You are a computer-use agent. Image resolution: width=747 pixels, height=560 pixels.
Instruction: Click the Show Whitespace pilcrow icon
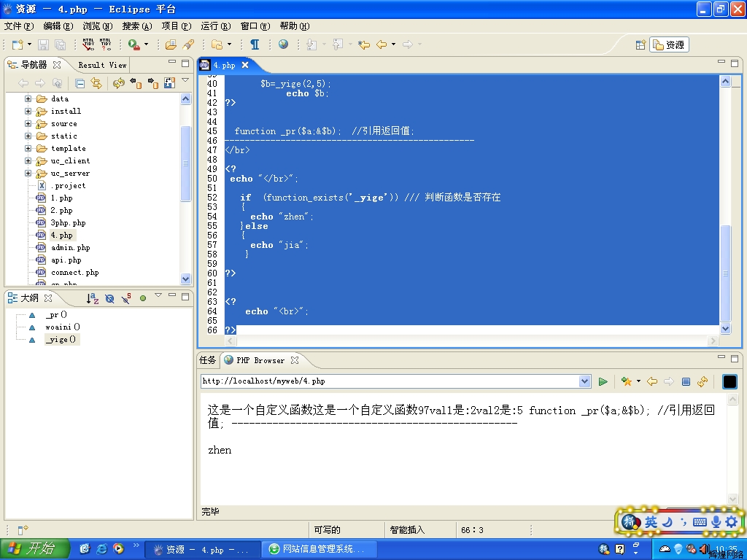click(x=254, y=44)
